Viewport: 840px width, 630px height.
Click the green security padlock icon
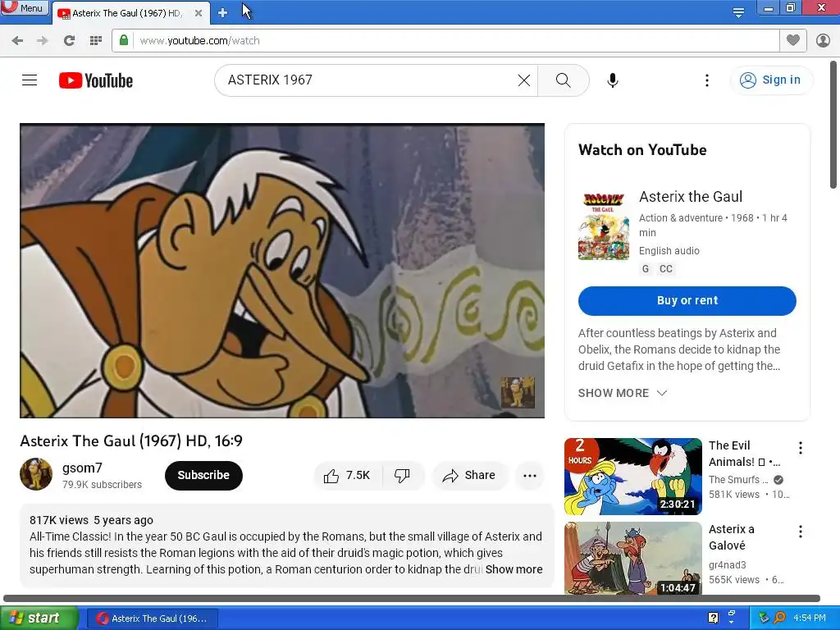124,40
